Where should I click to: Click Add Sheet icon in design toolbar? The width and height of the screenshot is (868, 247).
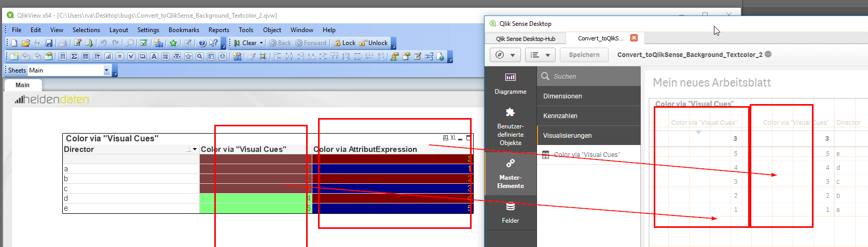click(14, 56)
